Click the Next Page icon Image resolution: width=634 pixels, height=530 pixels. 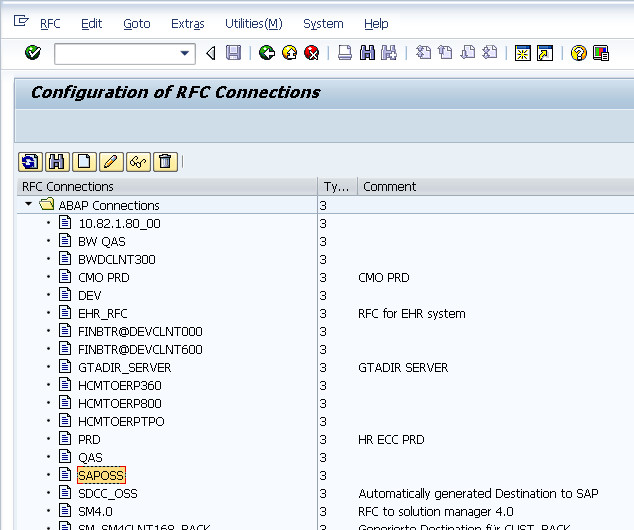468,53
